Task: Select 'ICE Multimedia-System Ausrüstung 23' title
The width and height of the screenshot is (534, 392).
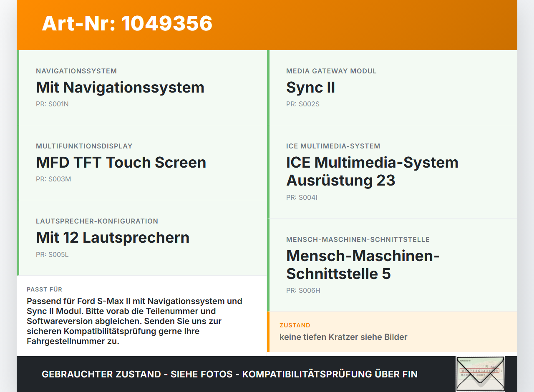Action: (x=372, y=171)
